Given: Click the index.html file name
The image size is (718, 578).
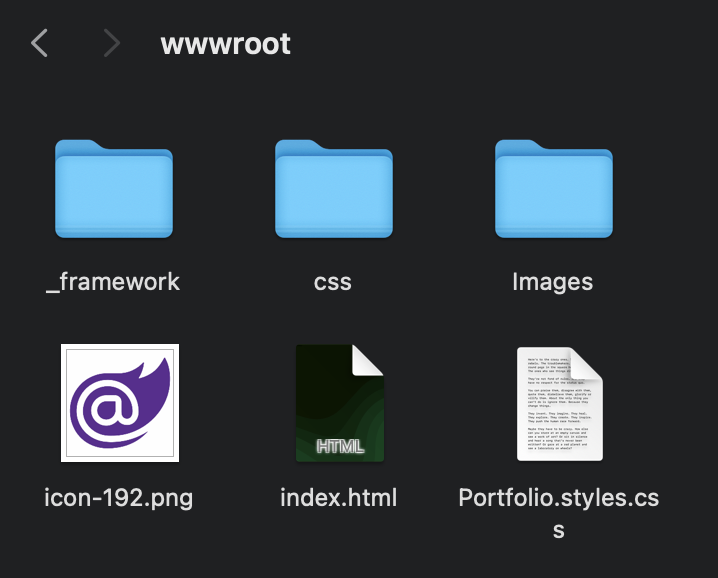Looking at the screenshot, I should click(x=339, y=497).
